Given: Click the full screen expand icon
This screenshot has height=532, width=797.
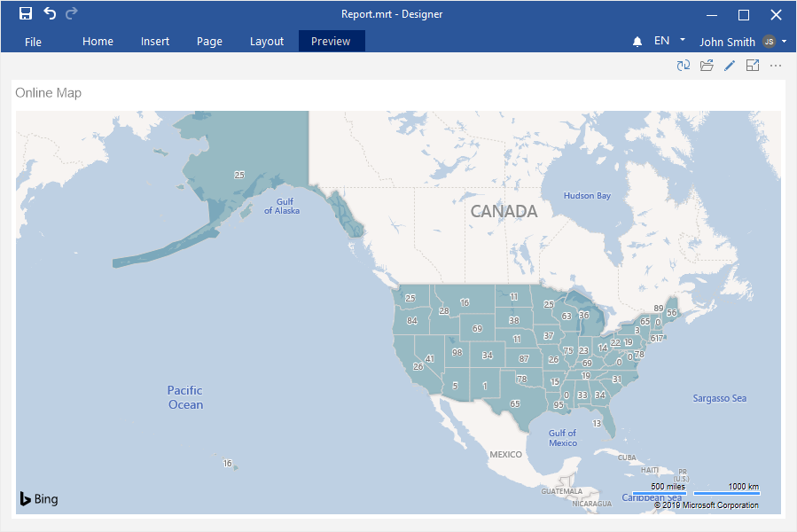Looking at the screenshot, I should tap(753, 66).
